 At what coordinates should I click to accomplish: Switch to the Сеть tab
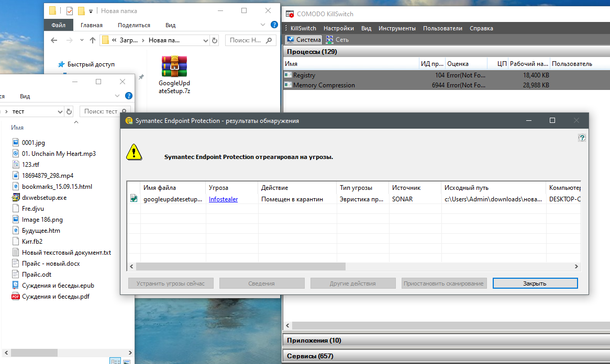point(337,40)
